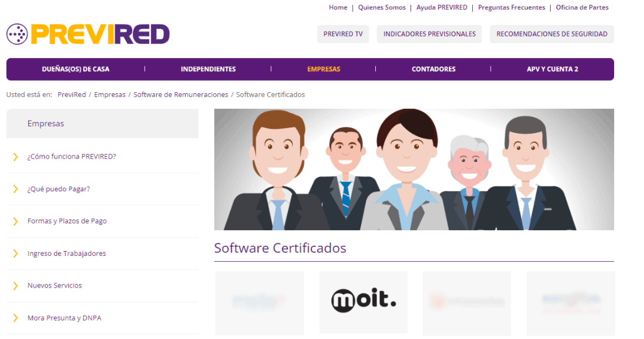Open ¿Qué puedo Pagar? sidebar item
Image resolution: width=644 pixels, height=339 pixels.
[x=58, y=189]
